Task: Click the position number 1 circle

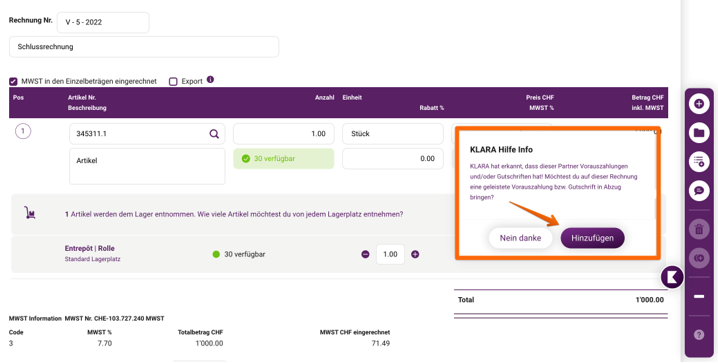Action: click(23, 132)
